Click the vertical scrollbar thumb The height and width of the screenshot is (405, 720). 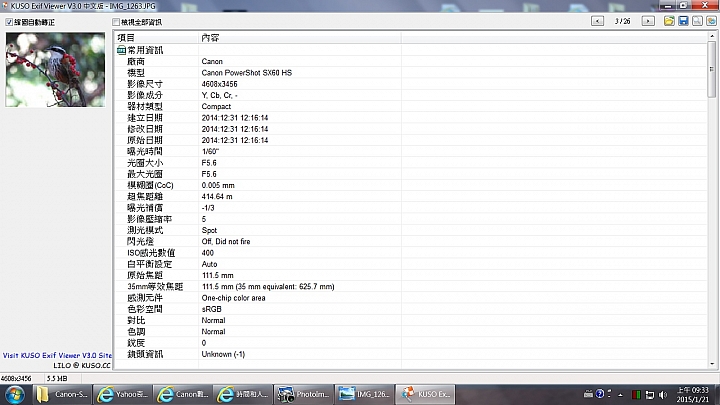[712, 69]
